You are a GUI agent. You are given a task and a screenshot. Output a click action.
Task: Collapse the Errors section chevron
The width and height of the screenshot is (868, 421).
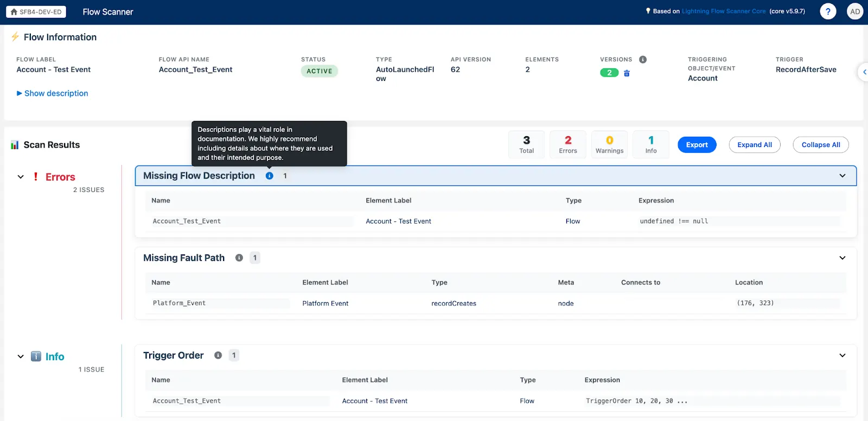[21, 177]
